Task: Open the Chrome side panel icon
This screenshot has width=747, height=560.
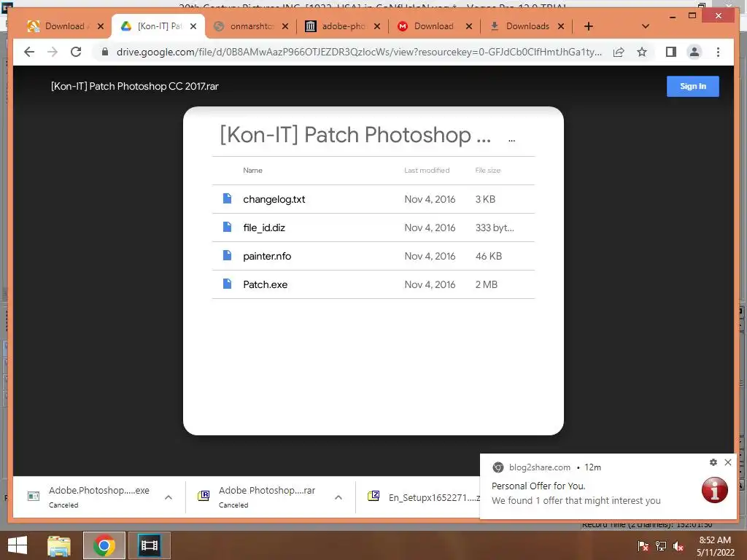Action: [x=671, y=52]
